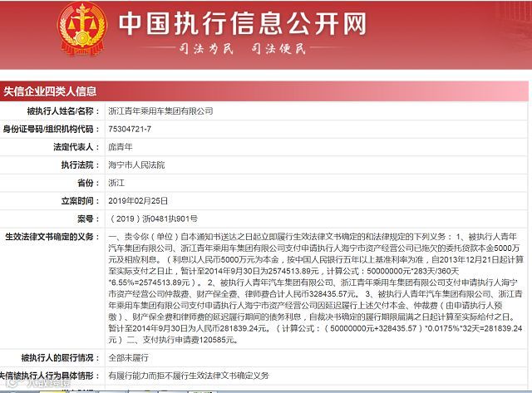
Task: Click the obligation paragraph beginning 一、责令你（单位）
Action: pos(316,288)
